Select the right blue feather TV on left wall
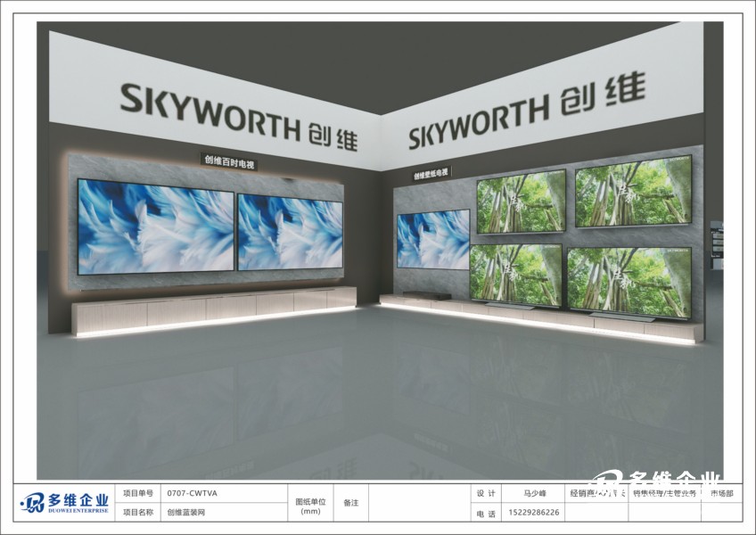Image resolution: width=756 pixels, height=535 pixels. [291, 232]
